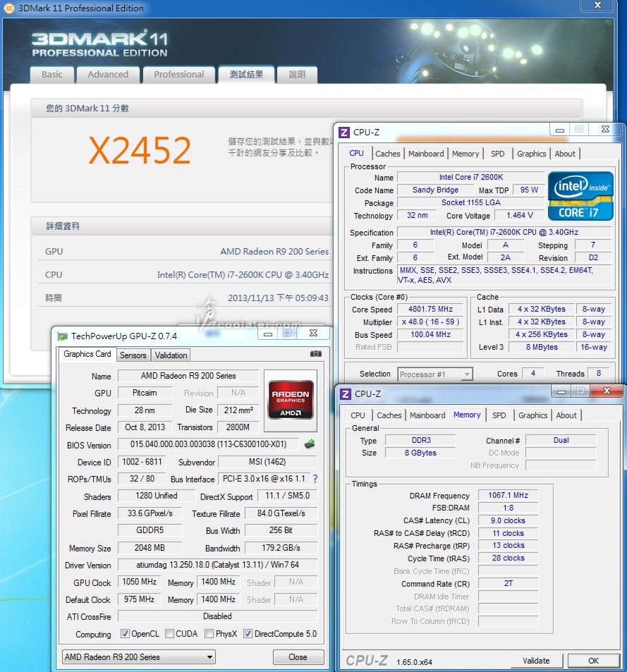
Task: Switch to the Sensors tab in GPU-Z
Action: click(133, 355)
